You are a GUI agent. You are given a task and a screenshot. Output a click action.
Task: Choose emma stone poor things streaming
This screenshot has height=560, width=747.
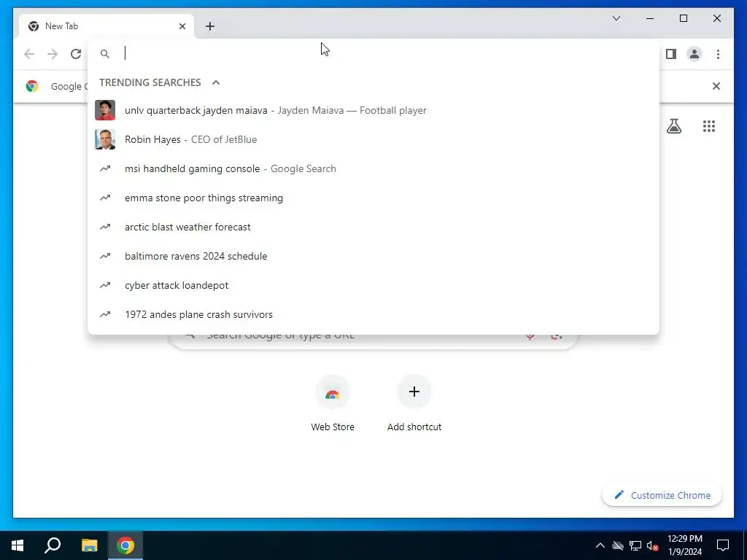373,198
